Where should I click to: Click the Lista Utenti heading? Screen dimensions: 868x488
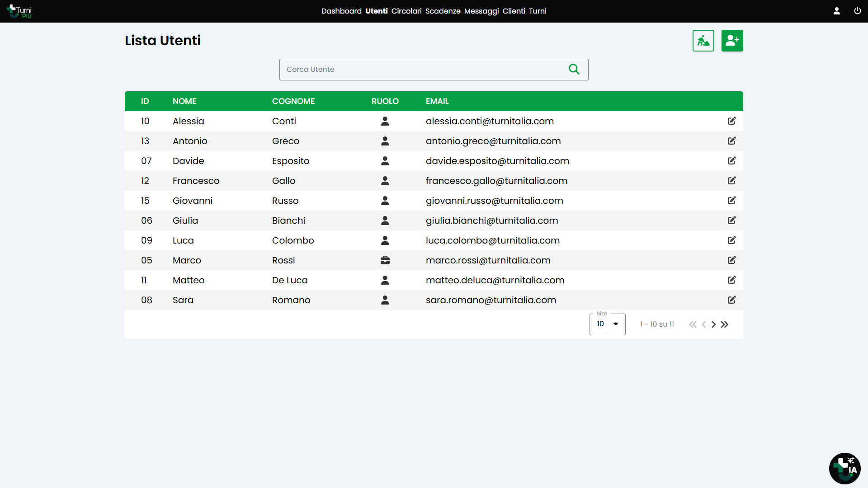163,41
